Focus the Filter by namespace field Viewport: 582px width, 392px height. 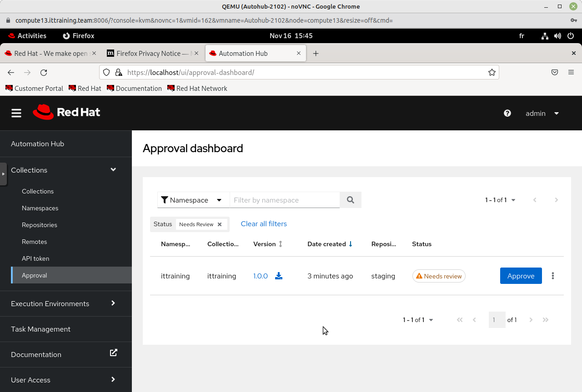(285, 200)
